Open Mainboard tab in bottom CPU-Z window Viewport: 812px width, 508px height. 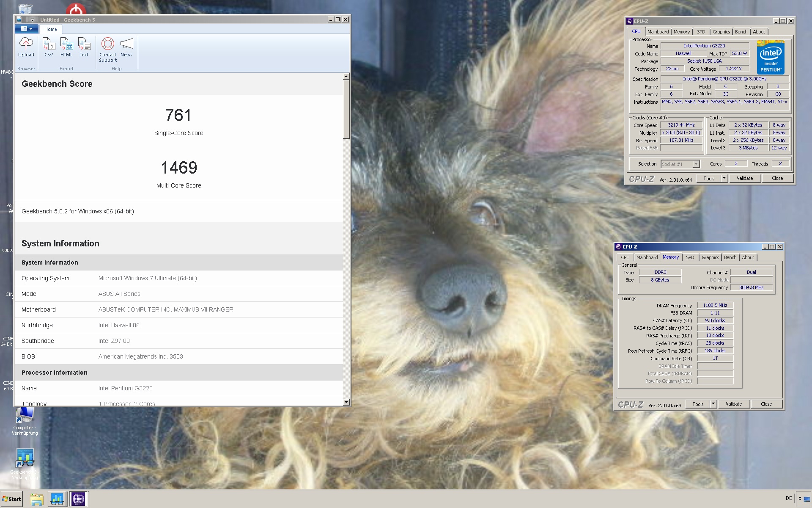click(647, 257)
